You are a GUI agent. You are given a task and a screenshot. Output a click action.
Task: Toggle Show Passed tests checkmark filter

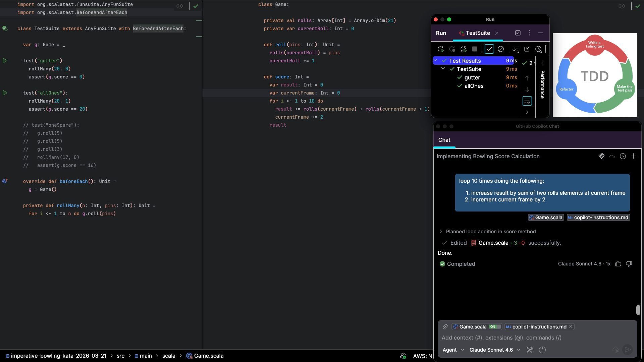click(489, 49)
